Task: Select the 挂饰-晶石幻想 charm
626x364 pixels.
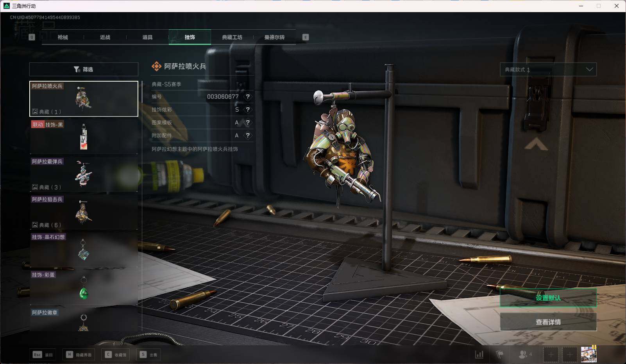Action: [x=84, y=250]
